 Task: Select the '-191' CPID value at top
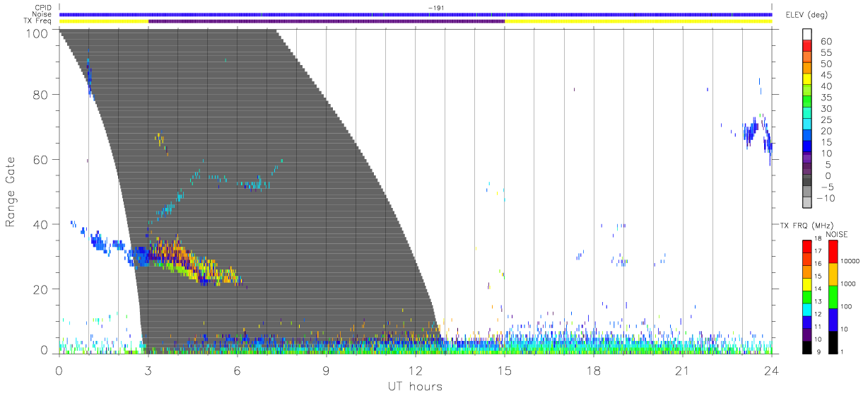point(436,8)
